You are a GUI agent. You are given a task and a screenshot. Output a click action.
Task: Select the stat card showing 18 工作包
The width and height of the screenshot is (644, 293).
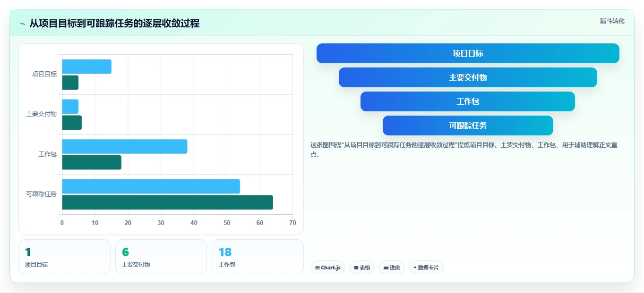coord(258,257)
